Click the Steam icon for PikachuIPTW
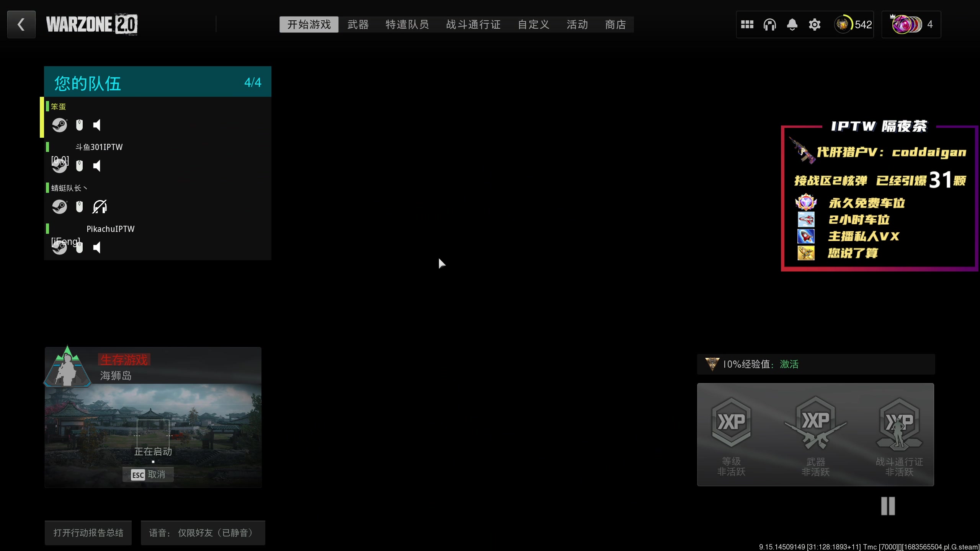980x551 pixels. [x=59, y=248]
